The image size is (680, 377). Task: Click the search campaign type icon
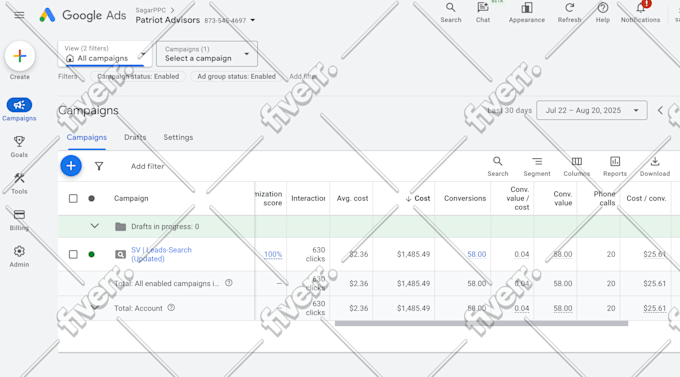(120, 254)
